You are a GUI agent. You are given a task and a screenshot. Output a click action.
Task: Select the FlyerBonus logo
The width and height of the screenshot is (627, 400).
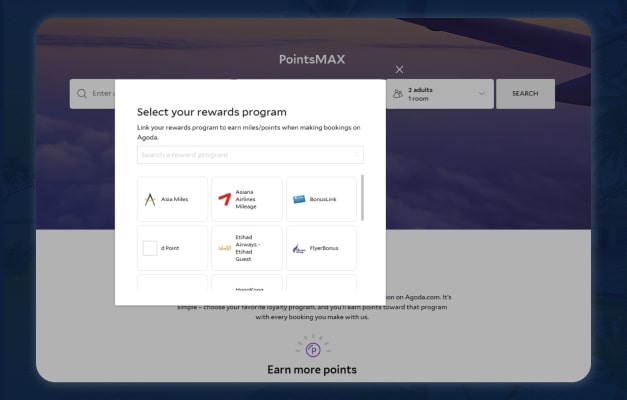[x=299, y=248]
